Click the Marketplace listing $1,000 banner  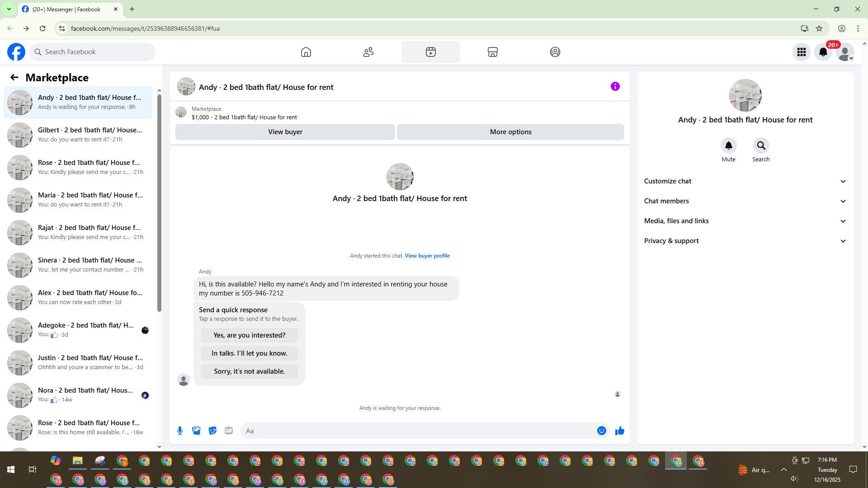click(x=244, y=117)
